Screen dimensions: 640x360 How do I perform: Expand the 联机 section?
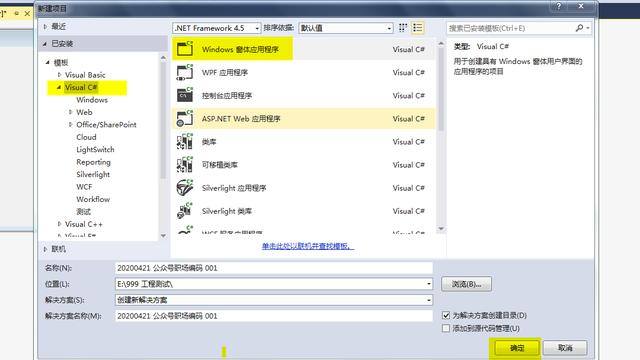[x=45, y=249]
